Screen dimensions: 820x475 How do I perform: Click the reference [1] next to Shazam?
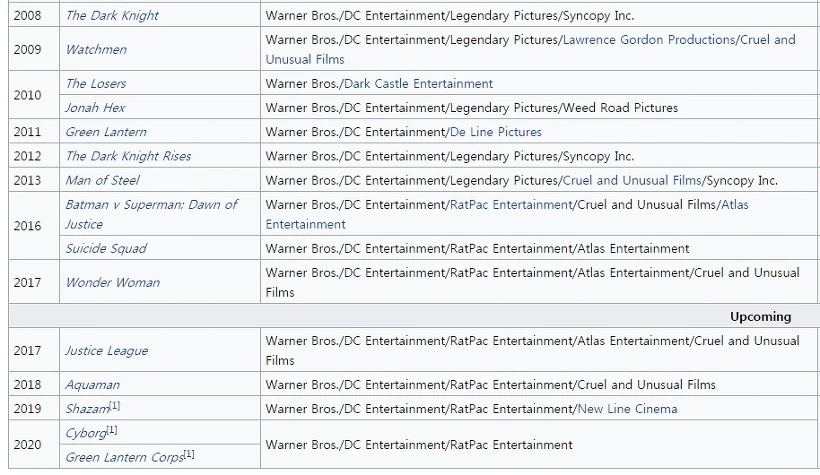[x=115, y=406]
